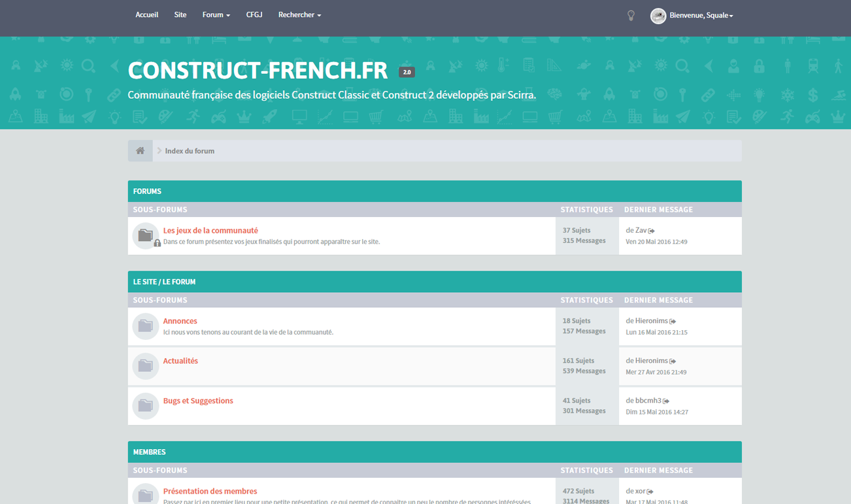851x504 pixels.
Task: Click the lightbulb icon in top bar
Action: [631, 16]
